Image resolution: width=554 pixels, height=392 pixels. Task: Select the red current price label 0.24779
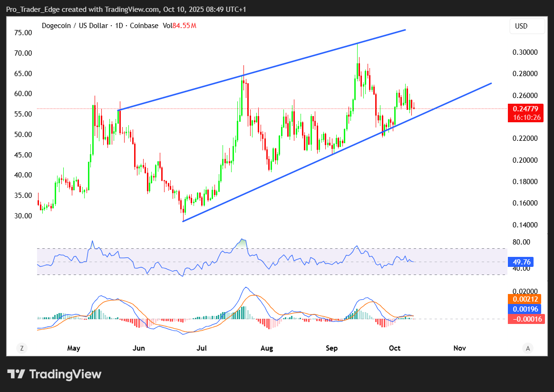pyautogui.click(x=525, y=109)
